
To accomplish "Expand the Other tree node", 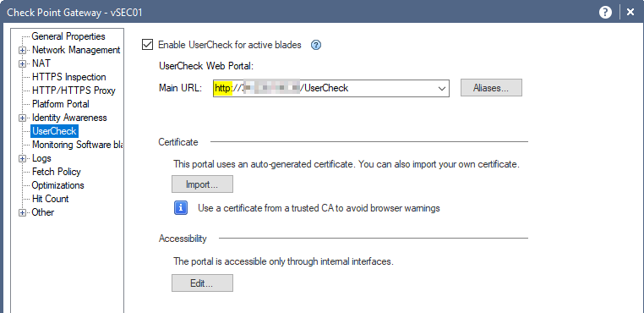I will coord(22,212).
